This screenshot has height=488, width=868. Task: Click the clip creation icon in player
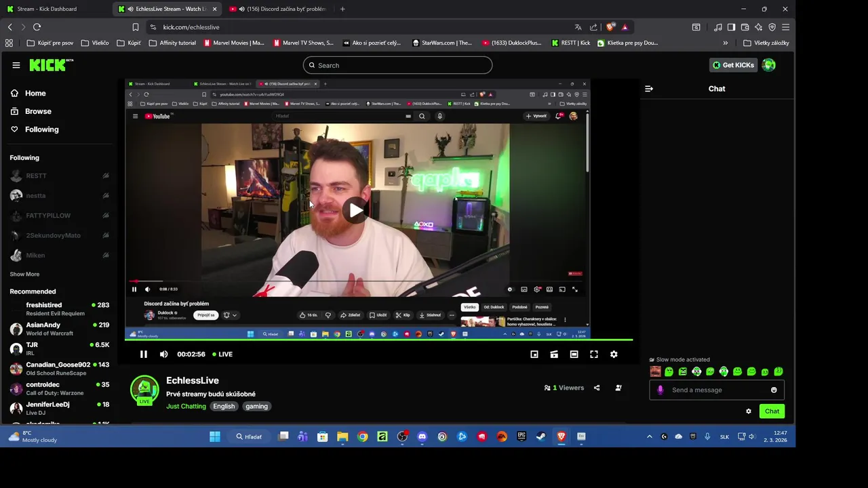tap(554, 354)
